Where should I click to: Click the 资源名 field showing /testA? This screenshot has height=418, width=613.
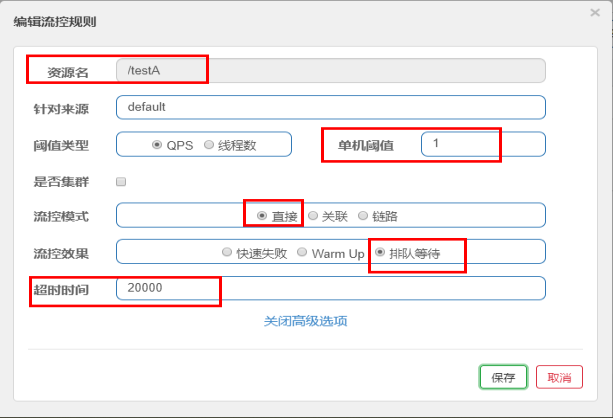[x=331, y=71]
